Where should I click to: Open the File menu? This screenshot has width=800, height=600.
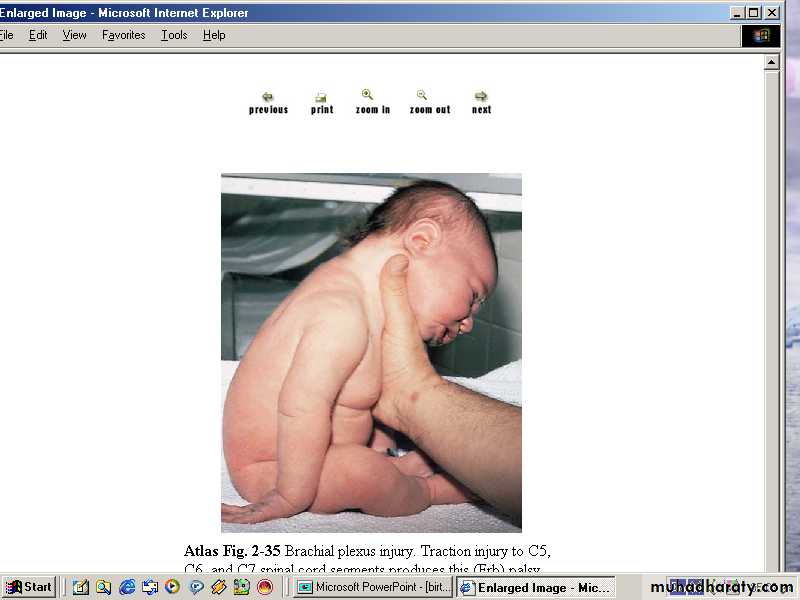pyautogui.click(x=7, y=35)
